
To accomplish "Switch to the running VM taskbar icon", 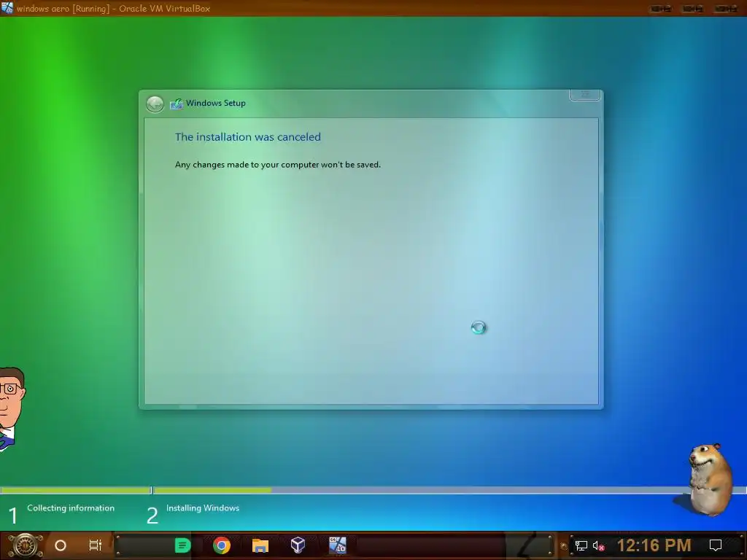I will click(x=337, y=545).
